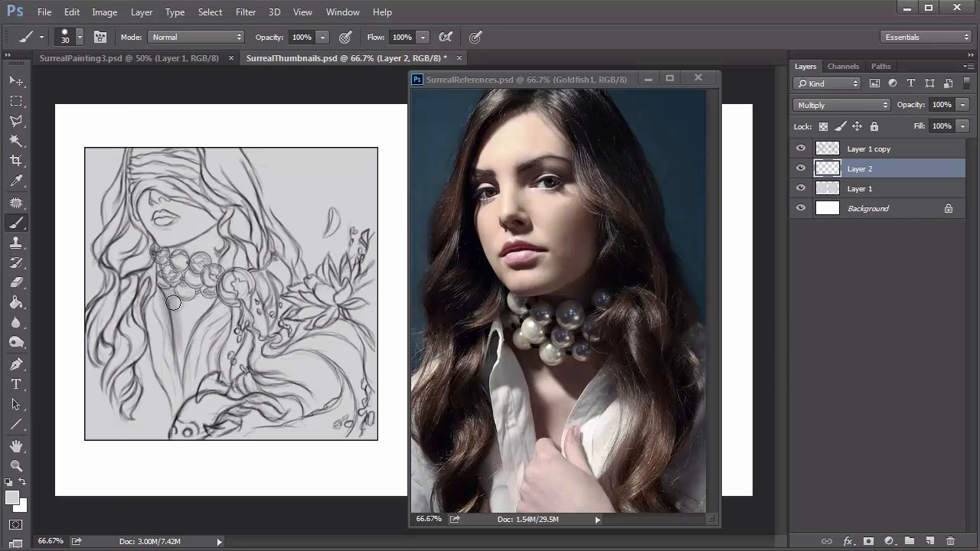Open the Layers panel menu
Viewport: 980px width, 551px height.
(969, 66)
